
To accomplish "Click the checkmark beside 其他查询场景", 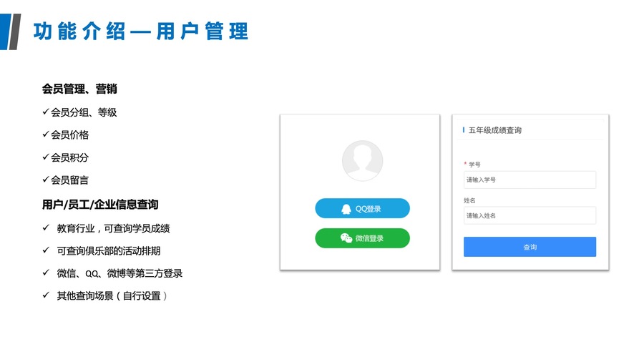I will 46,295.
